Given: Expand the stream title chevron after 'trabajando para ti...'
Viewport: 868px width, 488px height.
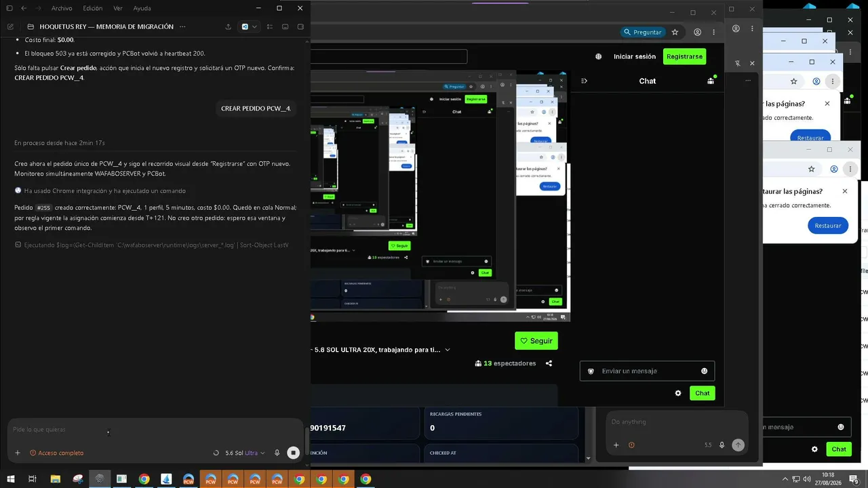Looking at the screenshot, I should (448, 350).
